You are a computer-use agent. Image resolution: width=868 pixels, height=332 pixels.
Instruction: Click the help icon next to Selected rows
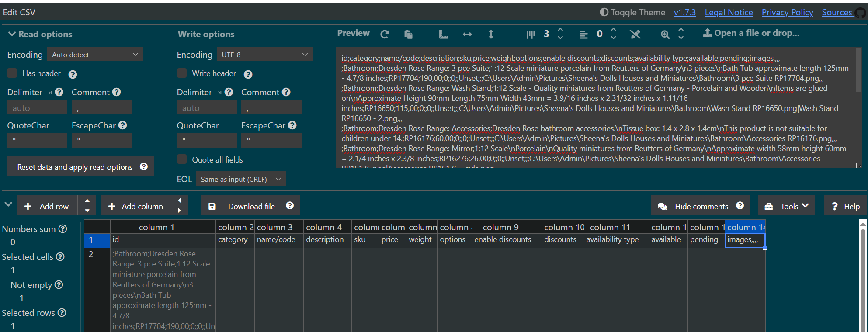tap(62, 313)
